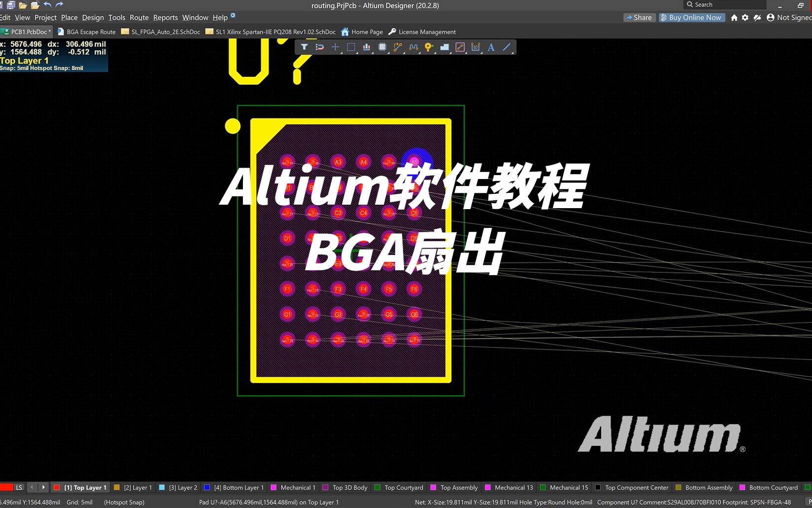Click the undo arrow icon
Screen dimensions: 812x508
(47, 4)
